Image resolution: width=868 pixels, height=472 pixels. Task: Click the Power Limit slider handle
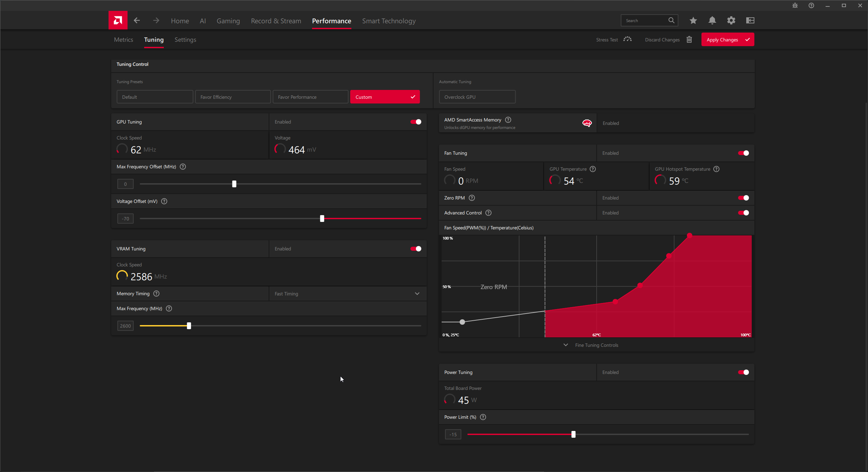click(573, 434)
